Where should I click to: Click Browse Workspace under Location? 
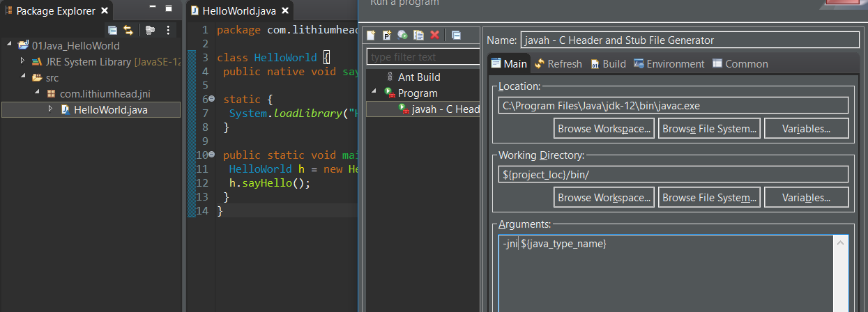(604, 128)
